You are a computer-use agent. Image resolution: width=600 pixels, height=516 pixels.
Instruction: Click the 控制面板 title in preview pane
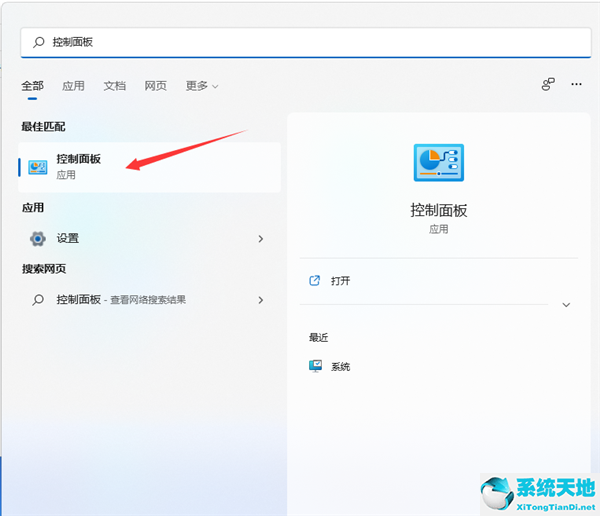(439, 211)
